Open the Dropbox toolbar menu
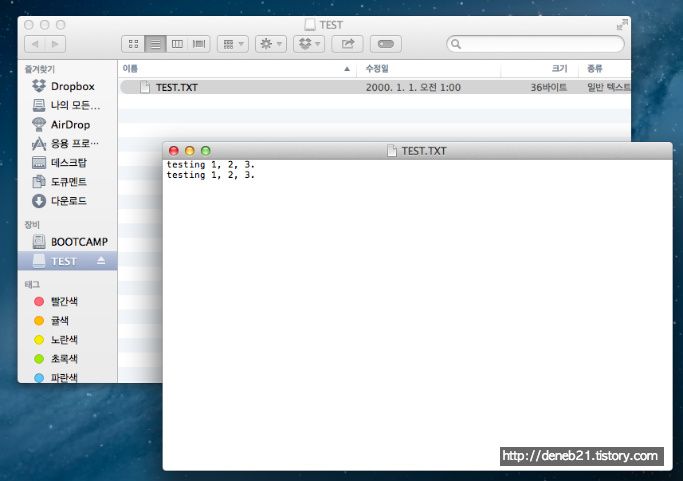 click(x=309, y=44)
